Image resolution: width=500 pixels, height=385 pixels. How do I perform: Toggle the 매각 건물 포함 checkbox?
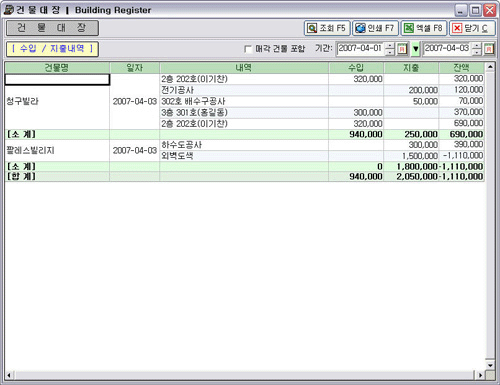coord(248,49)
